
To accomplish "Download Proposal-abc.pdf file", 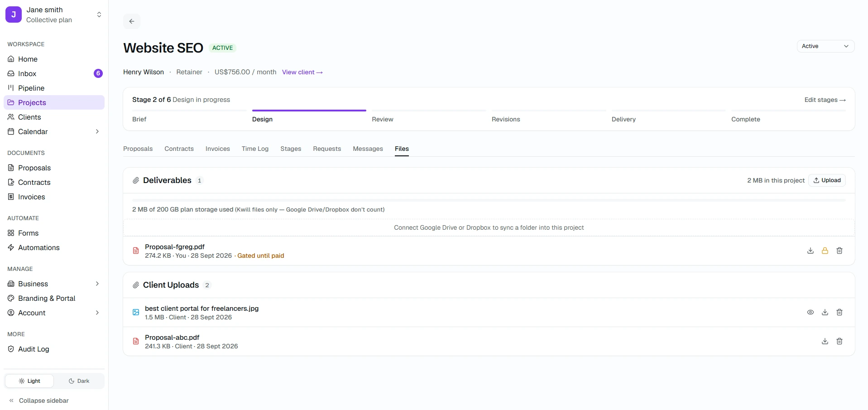I will tap(825, 341).
